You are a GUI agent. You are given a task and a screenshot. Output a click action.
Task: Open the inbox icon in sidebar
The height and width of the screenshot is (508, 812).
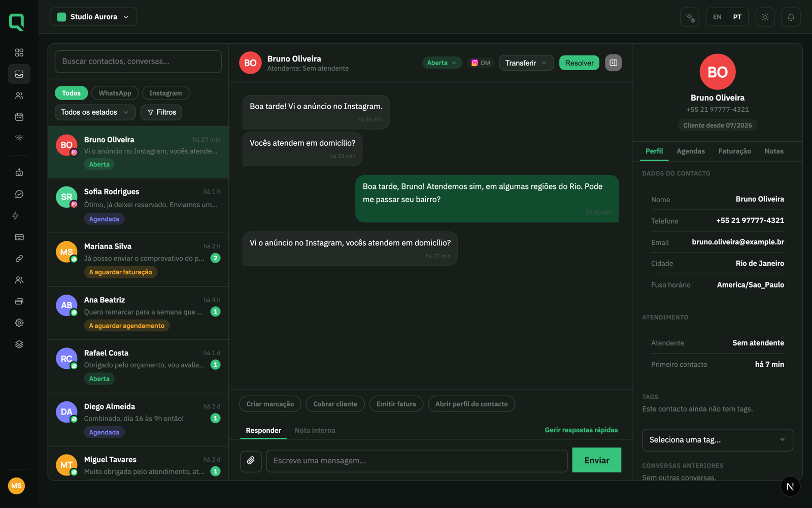pyautogui.click(x=19, y=74)
